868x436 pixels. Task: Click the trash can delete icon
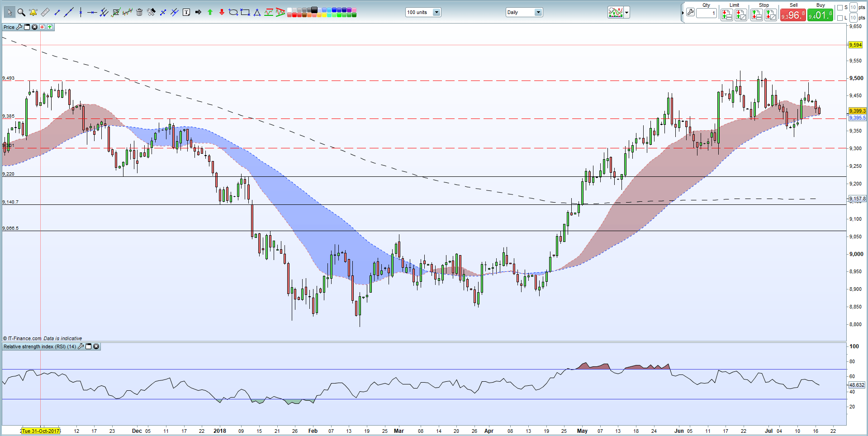coord(139,12)
